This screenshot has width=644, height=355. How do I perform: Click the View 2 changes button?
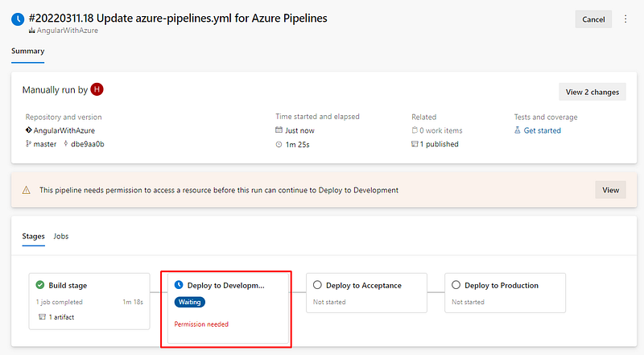click(592, 92)
